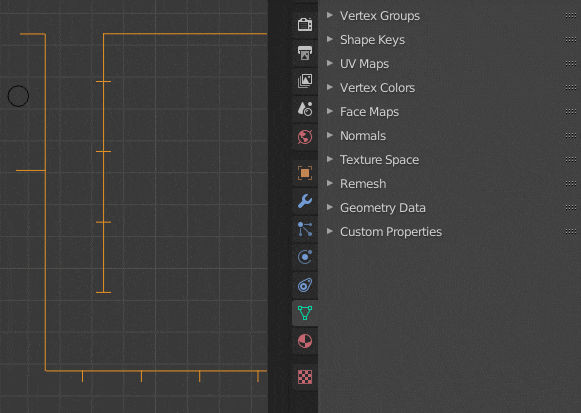Open the Scene properties tab

[305, 109]
